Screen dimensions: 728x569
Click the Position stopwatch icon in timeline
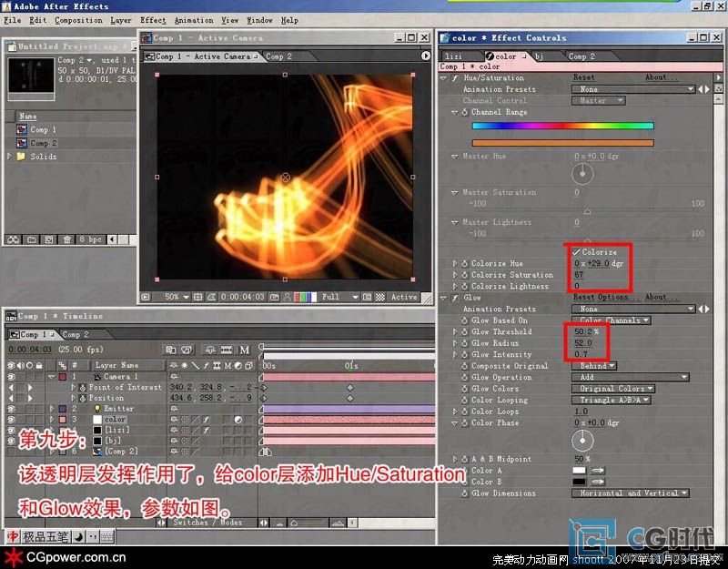83,399
